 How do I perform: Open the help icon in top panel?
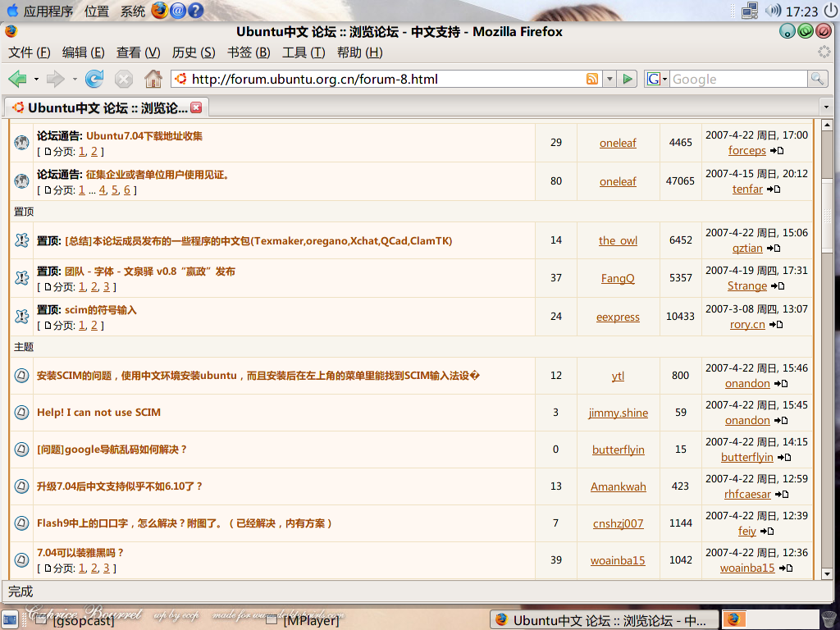195,10
